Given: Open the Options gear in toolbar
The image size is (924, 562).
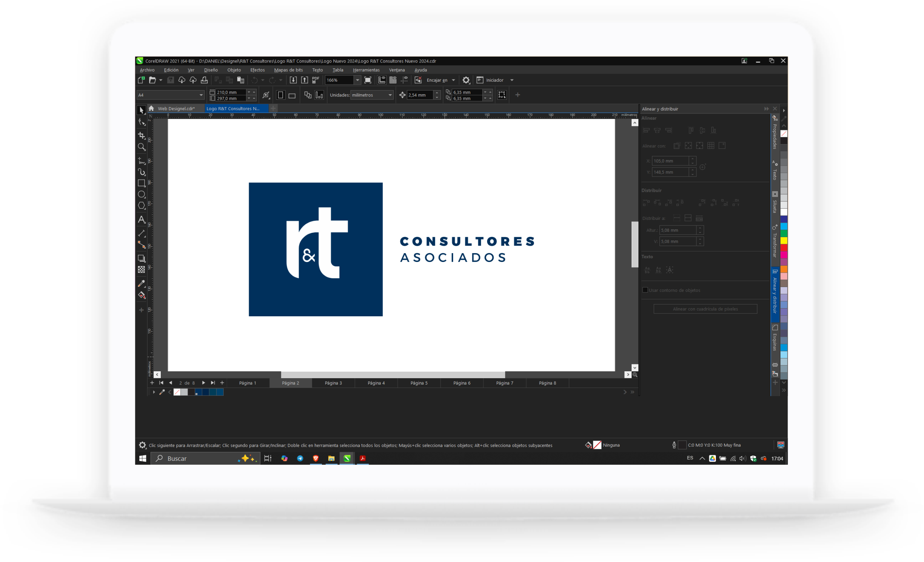Looking at the screenshot, I should click(x=466, y=80).
